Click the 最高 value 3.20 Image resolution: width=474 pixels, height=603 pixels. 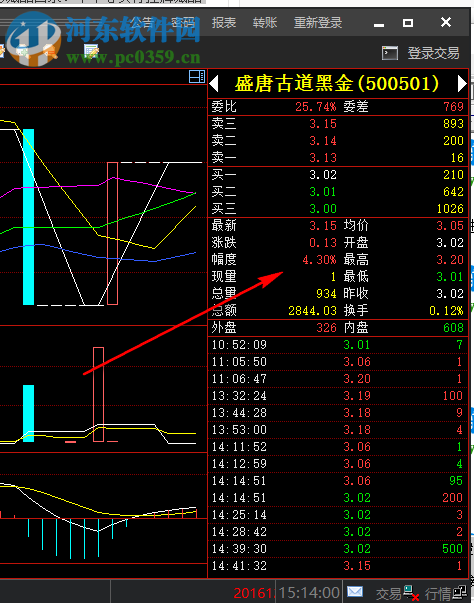(x=450, y=260)
